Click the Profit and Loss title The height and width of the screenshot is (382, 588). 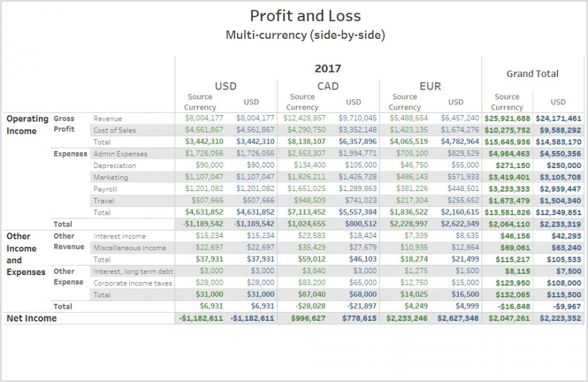(305, 16)
